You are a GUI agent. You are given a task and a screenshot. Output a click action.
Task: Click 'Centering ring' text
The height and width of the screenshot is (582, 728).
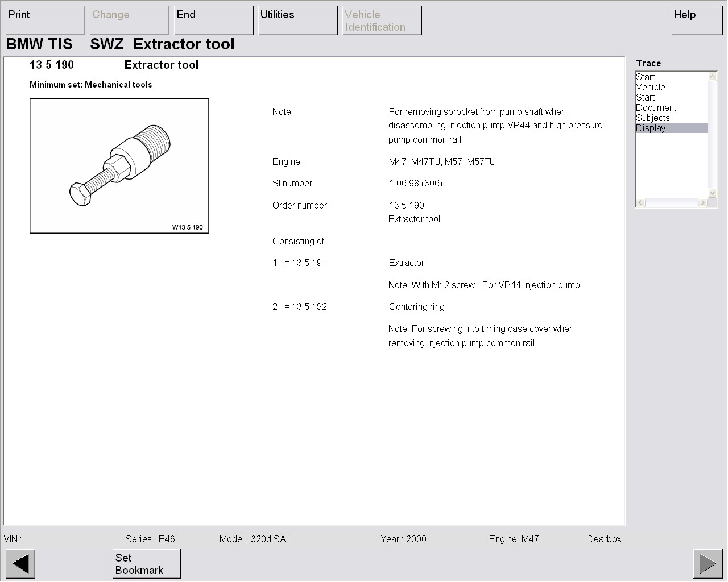coord(417,306)
